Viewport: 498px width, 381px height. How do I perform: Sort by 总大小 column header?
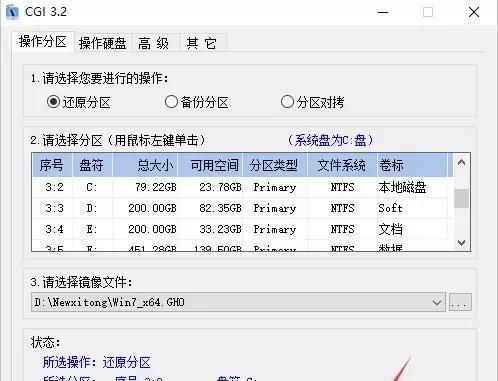(x=145, y=165)
